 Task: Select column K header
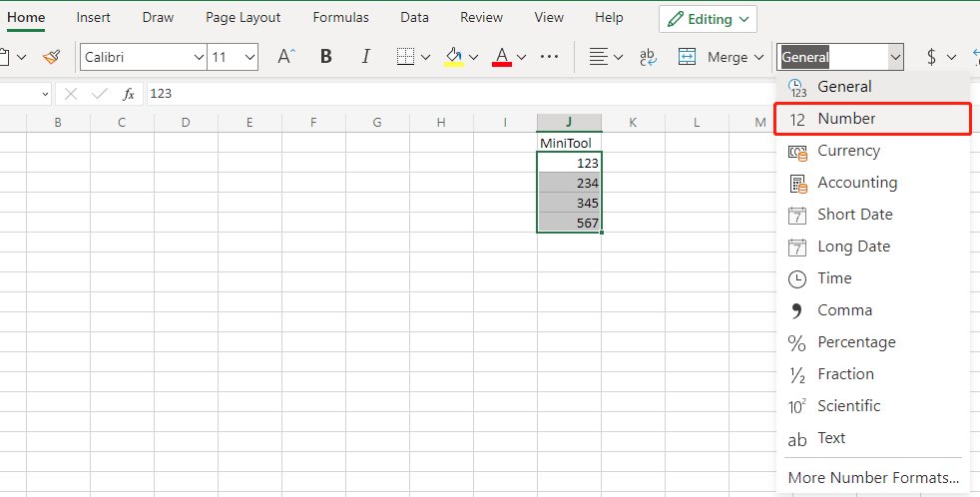point(633,123)
